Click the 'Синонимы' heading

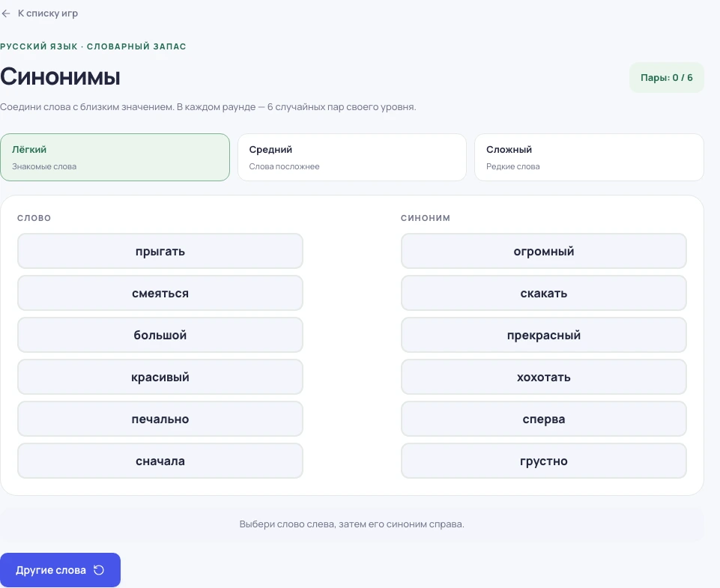pyautogui.click(x=60, y=76)
